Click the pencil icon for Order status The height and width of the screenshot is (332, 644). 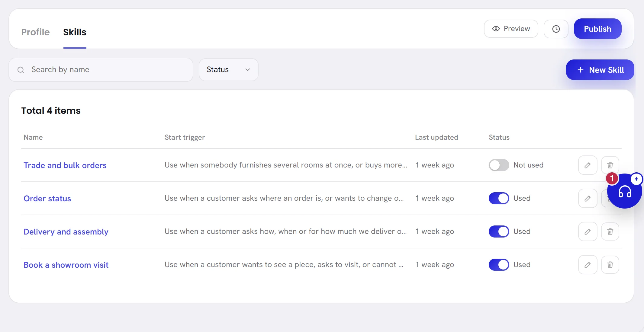pos(588,198)
